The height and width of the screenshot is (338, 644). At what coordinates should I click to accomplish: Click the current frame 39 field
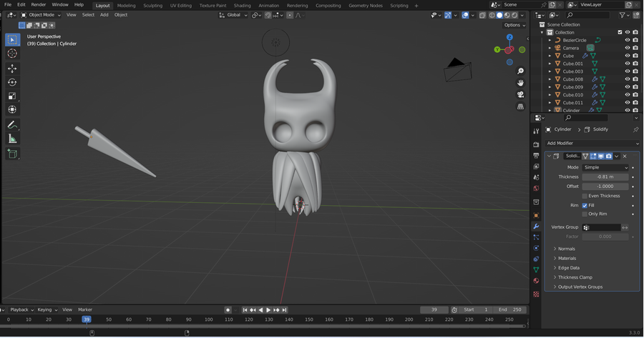coord(434,309)
